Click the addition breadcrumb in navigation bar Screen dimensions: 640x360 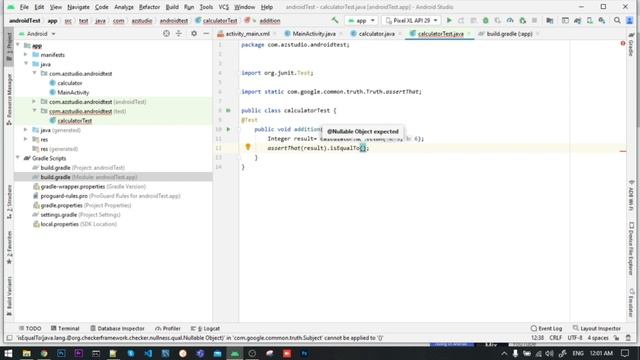pyautogui.click(x=270, y=20)
